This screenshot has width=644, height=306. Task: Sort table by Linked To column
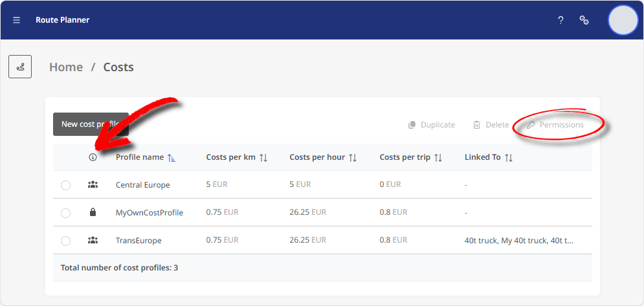pyautogui.click(x=509, y=157)
